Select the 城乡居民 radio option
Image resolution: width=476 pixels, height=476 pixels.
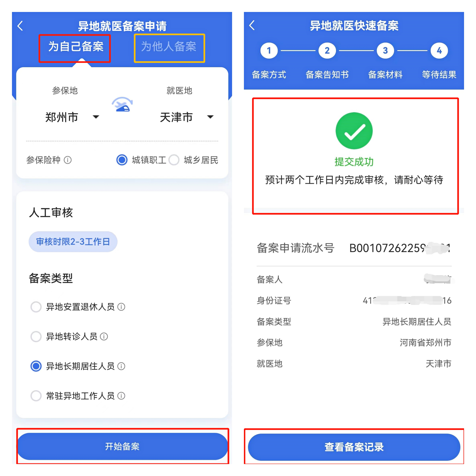click(174, 160)
